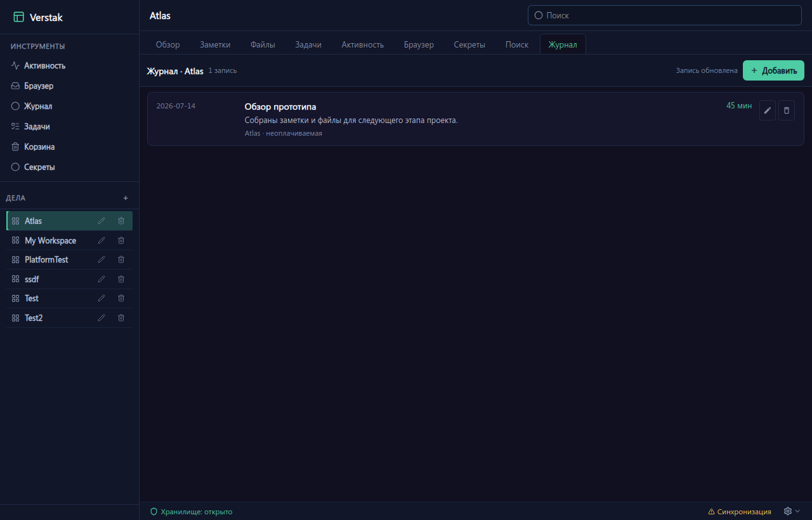
Task: Select Test workspace in sidebar
Action: click(x=70, y=298)
